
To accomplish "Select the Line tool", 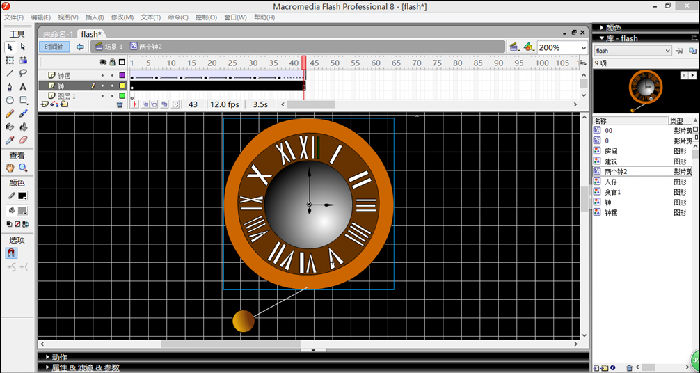I will (10, 73).
